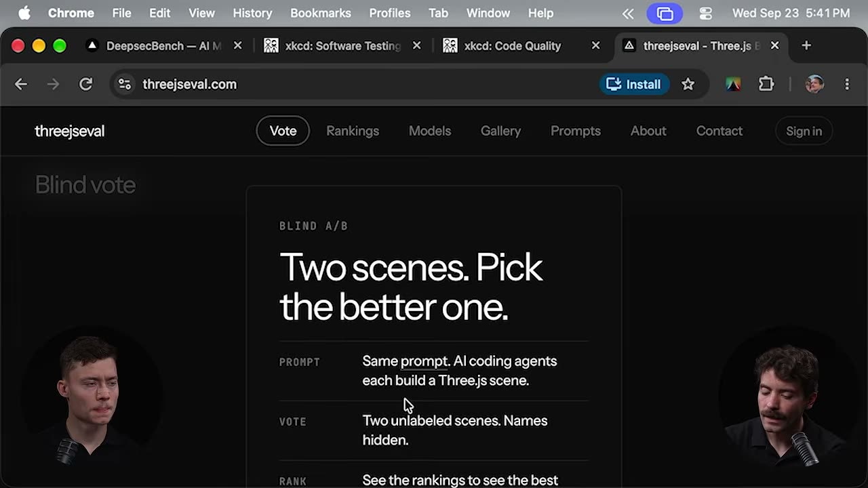The width and height of the screenshot is (868, 488).
Task: Bookmark this page with the star icon
Action: 688,84
